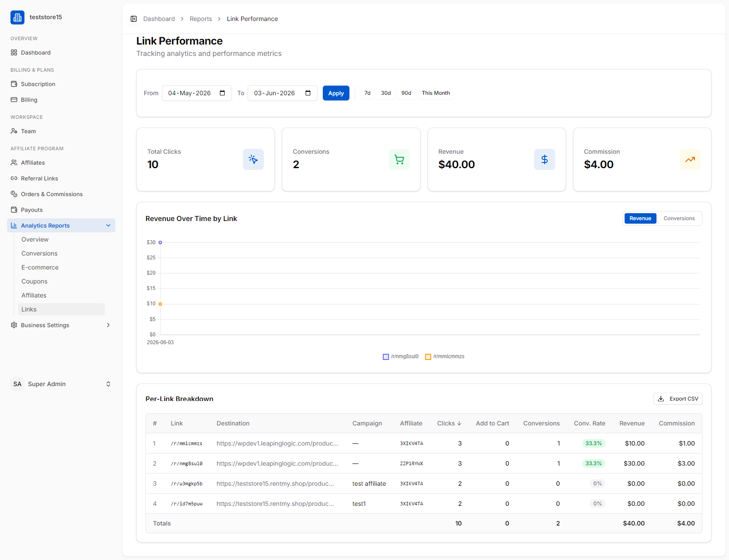Expand the Business Settings chevron
The image size is (729, 560).
(108, 325)
